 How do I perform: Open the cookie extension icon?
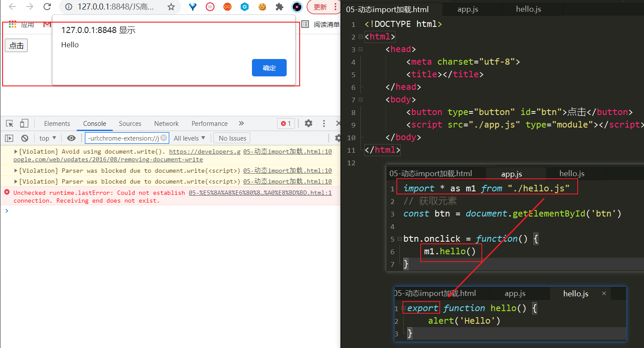tap(262, 7)
